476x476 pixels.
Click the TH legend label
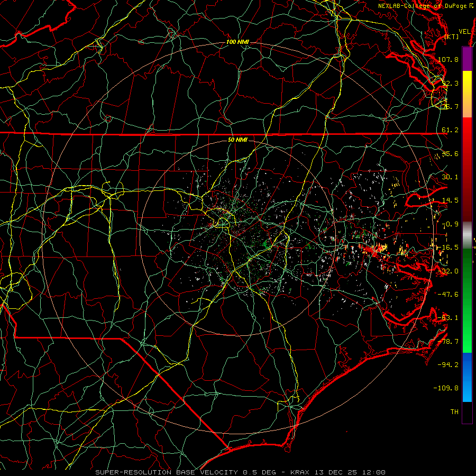[x=454, y=412]
